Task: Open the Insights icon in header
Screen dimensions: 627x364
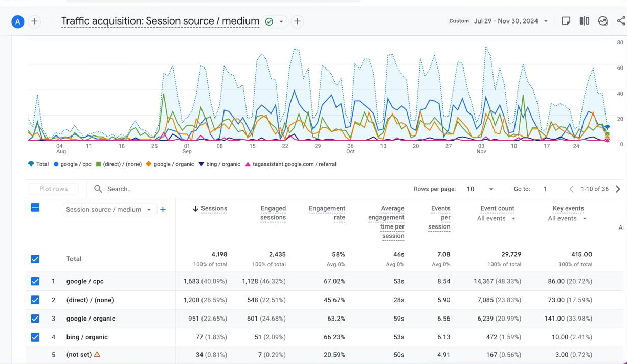Action: click(x=603, y=21)
